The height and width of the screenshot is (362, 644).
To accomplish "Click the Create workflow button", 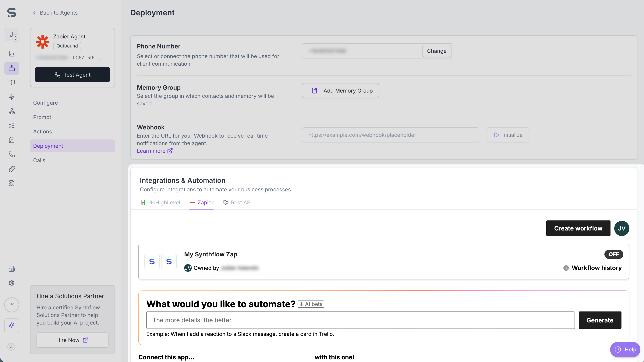I will pos(578,228).
